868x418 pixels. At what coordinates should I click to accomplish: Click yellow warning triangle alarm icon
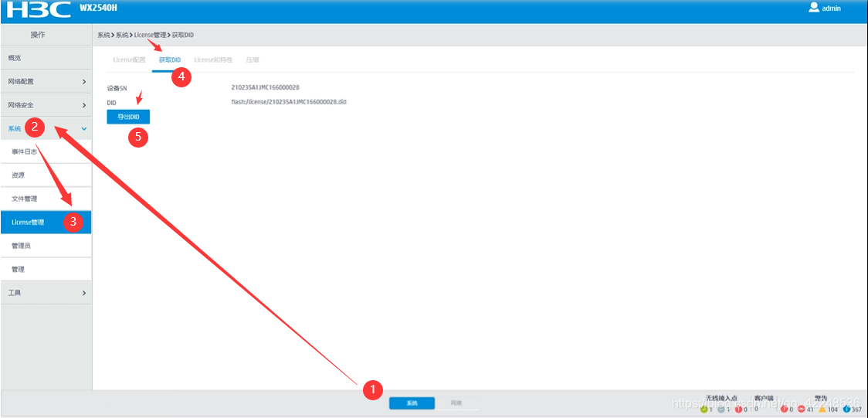(822, 410)
